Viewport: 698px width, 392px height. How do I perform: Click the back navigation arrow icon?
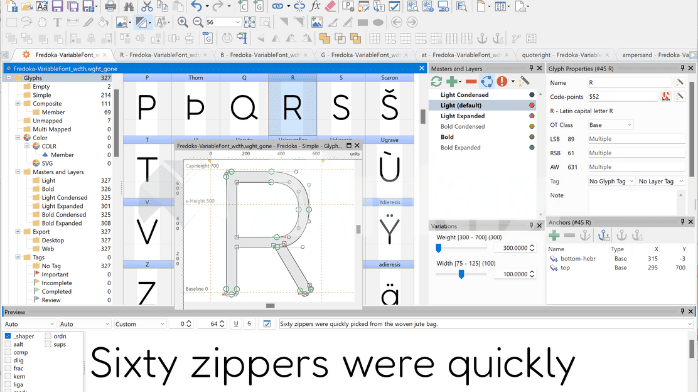tap(397, 22)
